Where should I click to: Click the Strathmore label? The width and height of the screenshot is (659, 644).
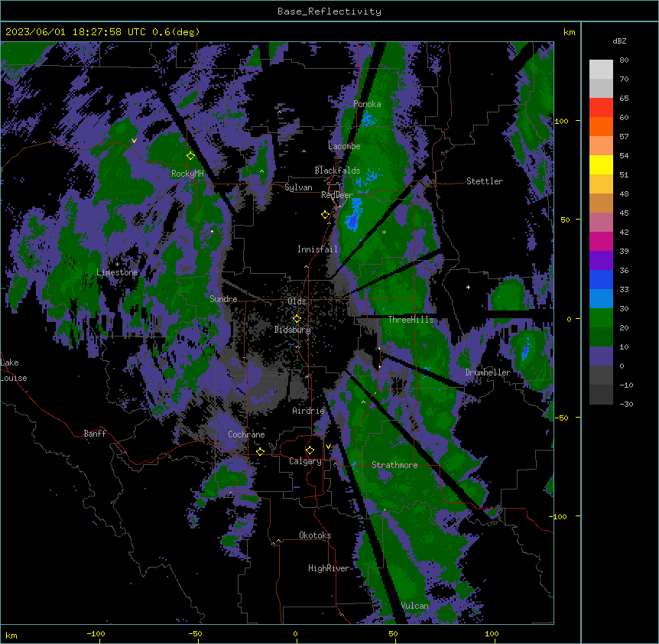pos(394,465)
